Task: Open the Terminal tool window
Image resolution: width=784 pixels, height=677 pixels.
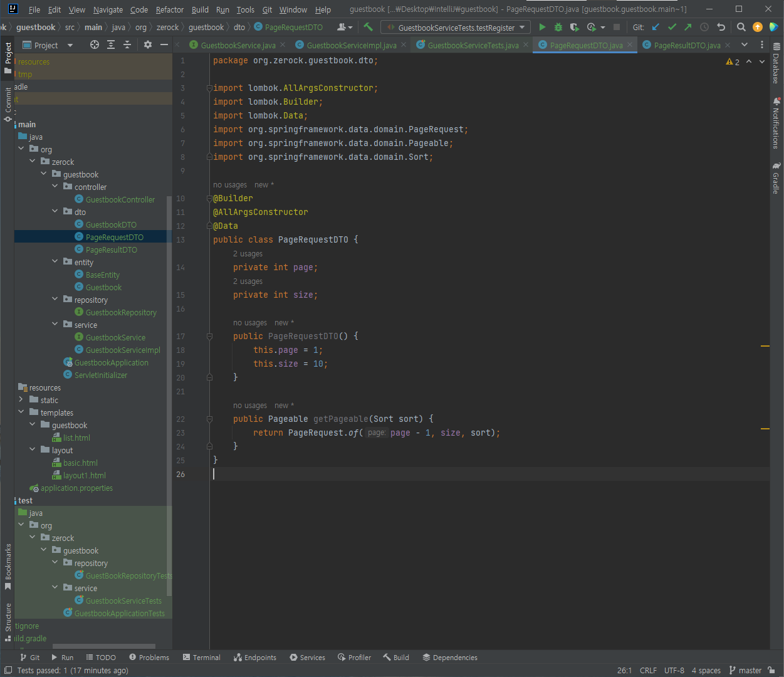Action: click(x=202, y=658)
